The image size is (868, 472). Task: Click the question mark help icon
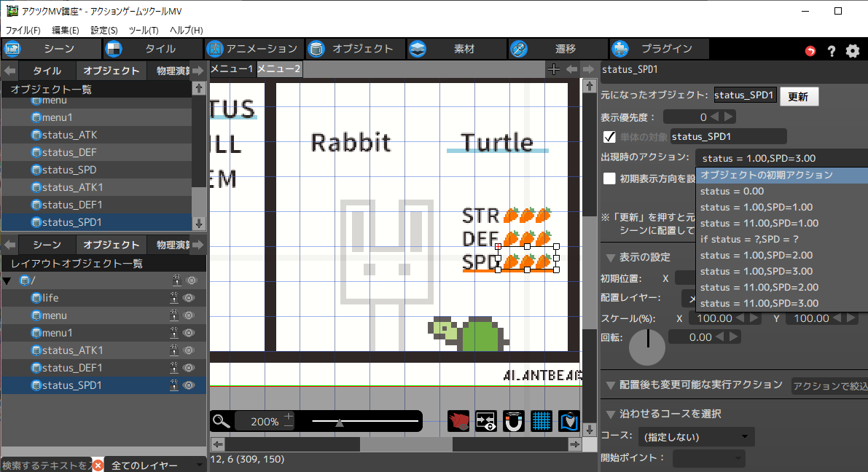(x=831, y=51)
